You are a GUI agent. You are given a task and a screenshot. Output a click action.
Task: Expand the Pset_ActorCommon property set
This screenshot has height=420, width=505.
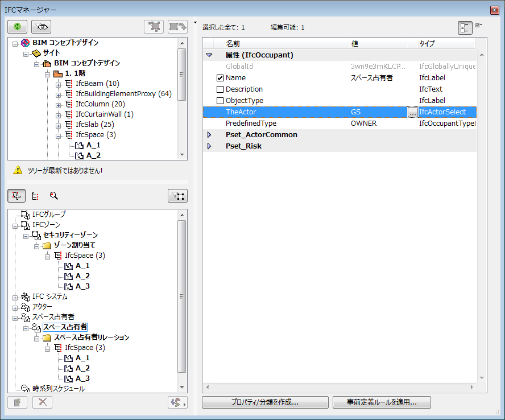tap(209, 135)
